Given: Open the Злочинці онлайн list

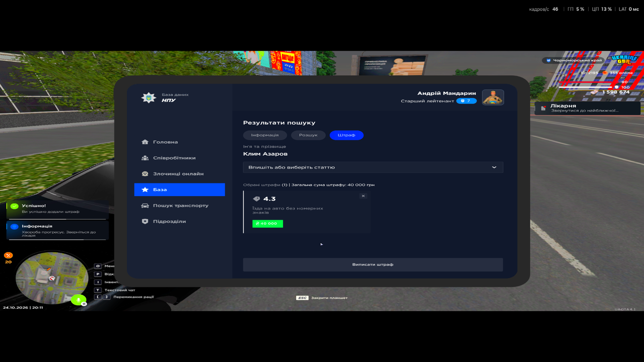Looking at the screenshot, I should tap(179, 173).
